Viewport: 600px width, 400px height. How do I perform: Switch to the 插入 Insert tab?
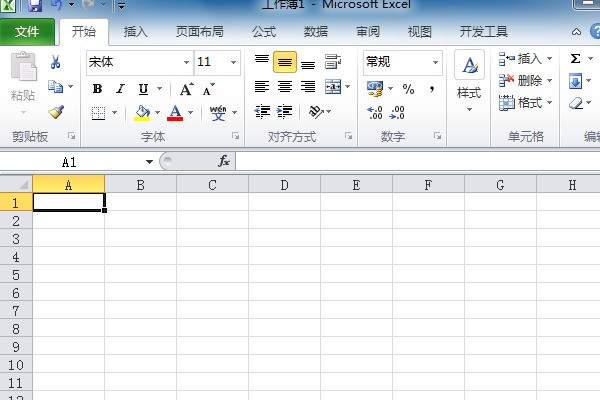pos(135,32)
